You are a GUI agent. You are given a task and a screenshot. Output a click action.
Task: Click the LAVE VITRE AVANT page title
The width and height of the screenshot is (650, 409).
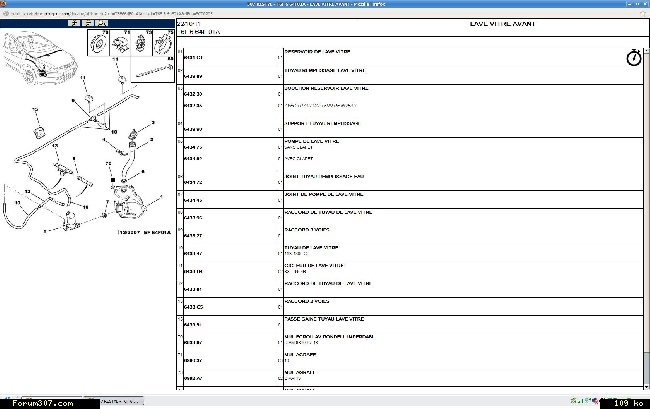[507, 23]
